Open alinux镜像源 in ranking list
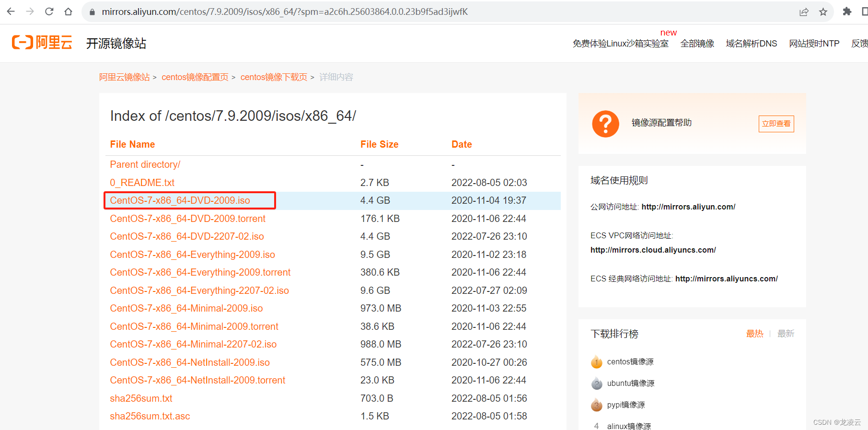Viewport: 868px width, 430px height. (x=629, y=426)
